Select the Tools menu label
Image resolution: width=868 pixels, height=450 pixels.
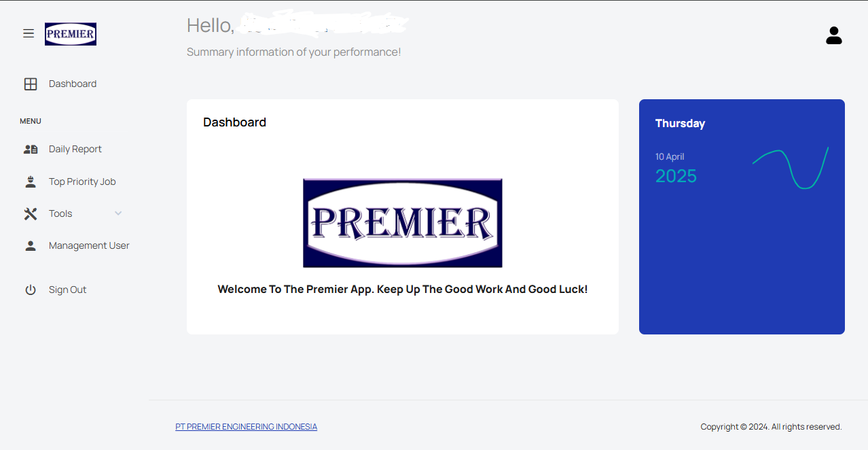tap(60, 213)
